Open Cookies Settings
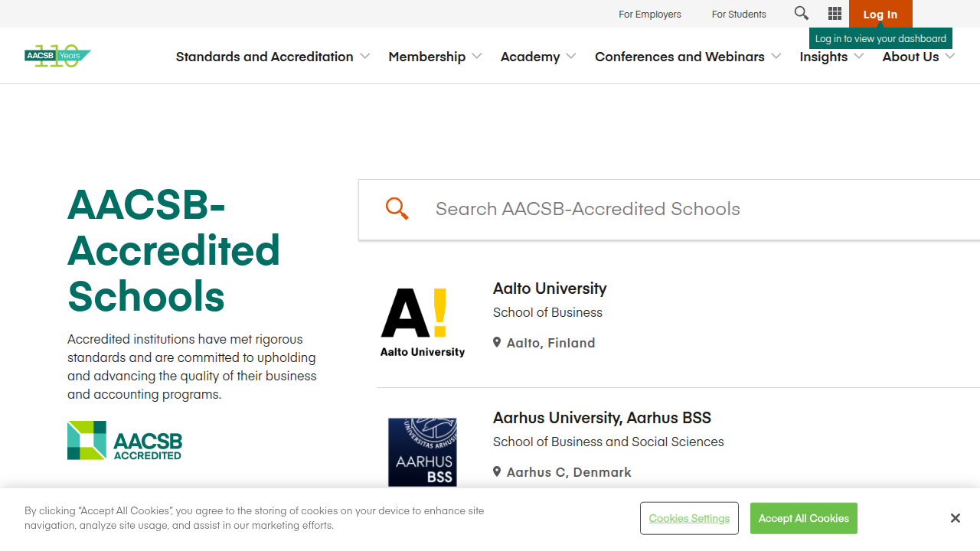The width and height of the screenshot is (980, 551). point(689,518)
